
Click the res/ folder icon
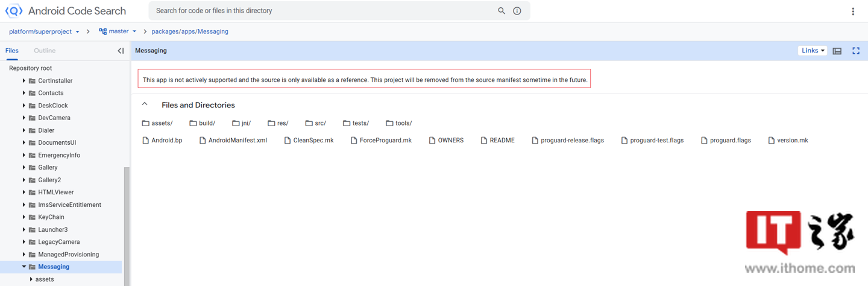click(271, 123)
